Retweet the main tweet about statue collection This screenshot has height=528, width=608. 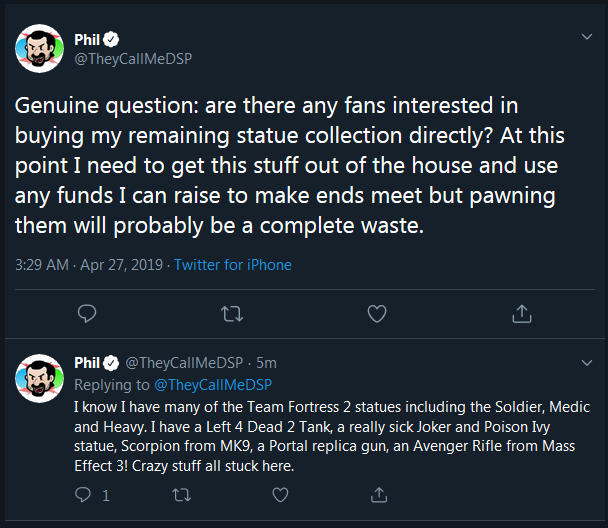232,314
